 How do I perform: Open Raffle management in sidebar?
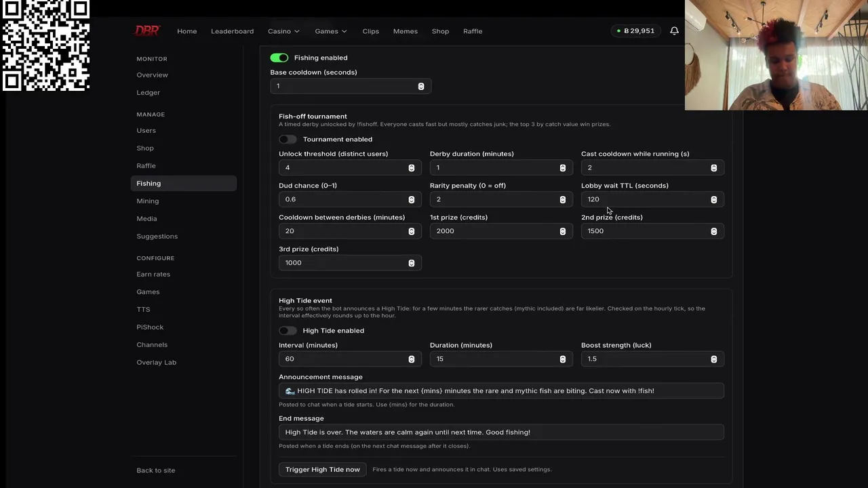coord(183,165)
